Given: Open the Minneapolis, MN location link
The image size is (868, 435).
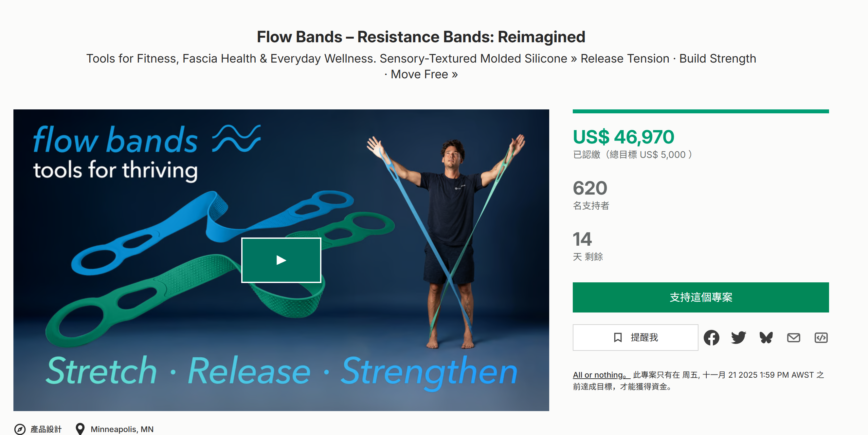Looking at the screenshot, I should coord(122,429).
